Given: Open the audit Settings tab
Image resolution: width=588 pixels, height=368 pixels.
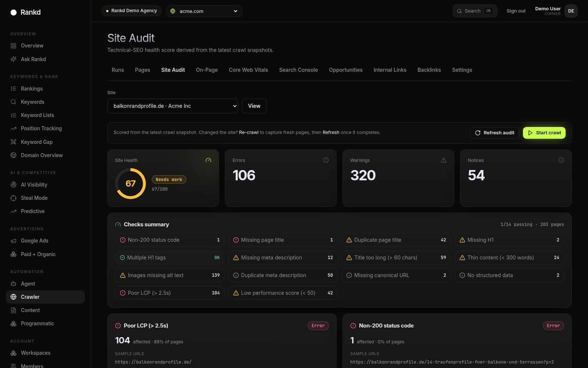Looking at the screenshot, I should click(x=462, y=70).
